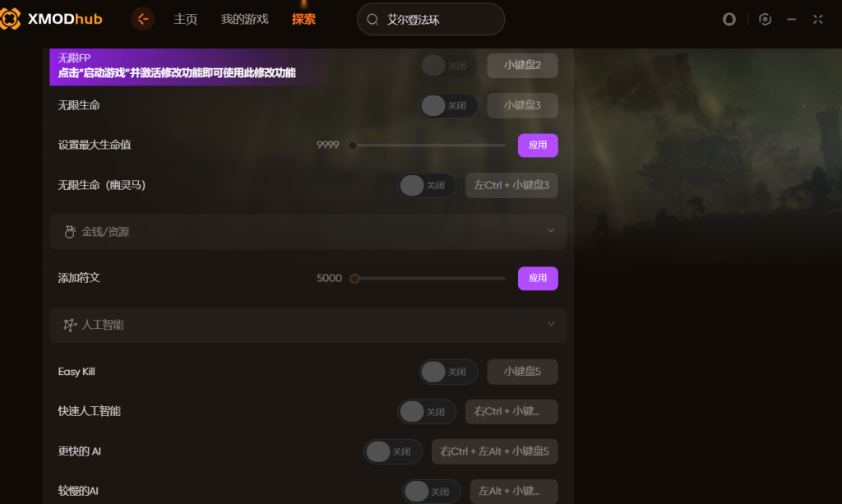Click the AI icon beside 人工智能
The width and height of the screenshot is (842, 504).
[x=70, y=325]
